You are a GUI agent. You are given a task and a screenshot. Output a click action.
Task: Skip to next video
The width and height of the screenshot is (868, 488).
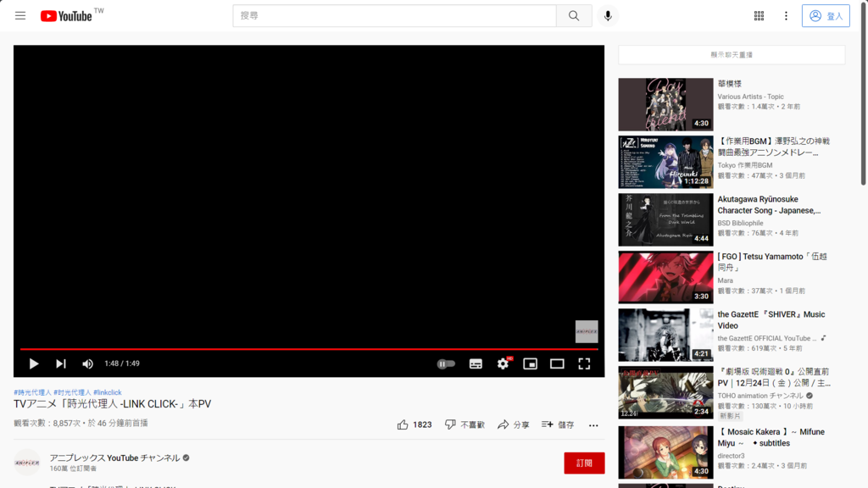[61, 363]
